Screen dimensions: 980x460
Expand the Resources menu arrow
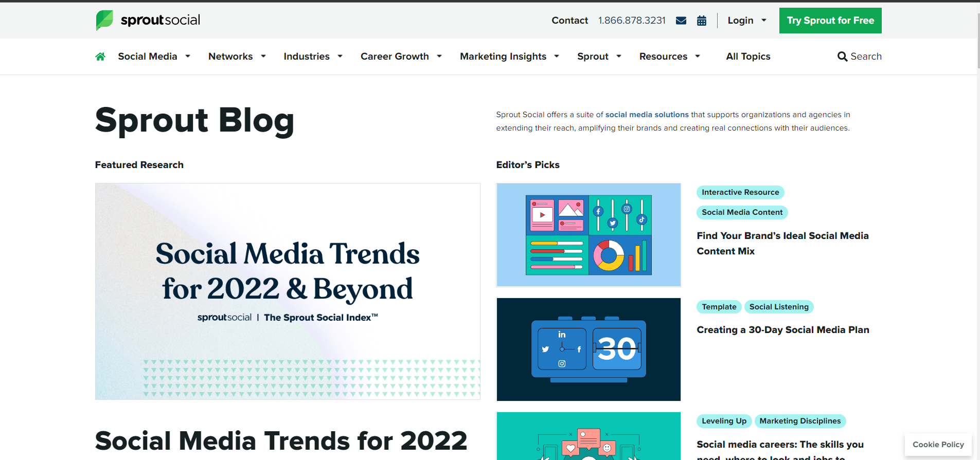tap(698, 57)
